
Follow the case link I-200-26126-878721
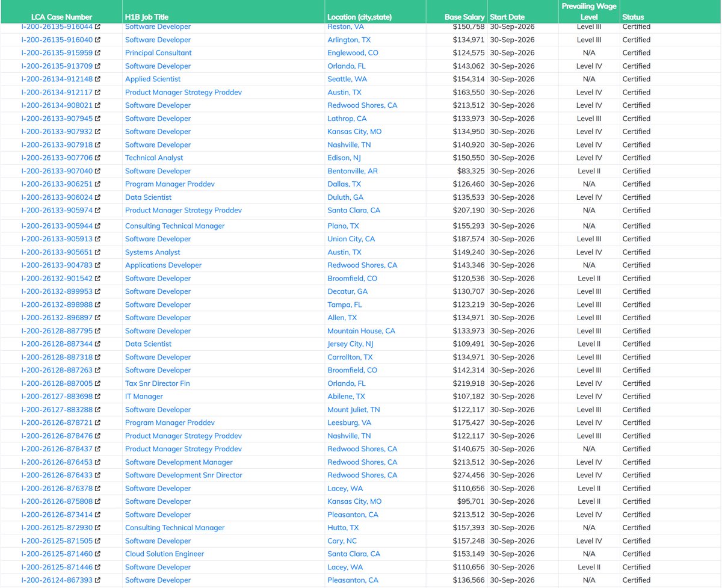pyautogui.click(x=57, y=423)
